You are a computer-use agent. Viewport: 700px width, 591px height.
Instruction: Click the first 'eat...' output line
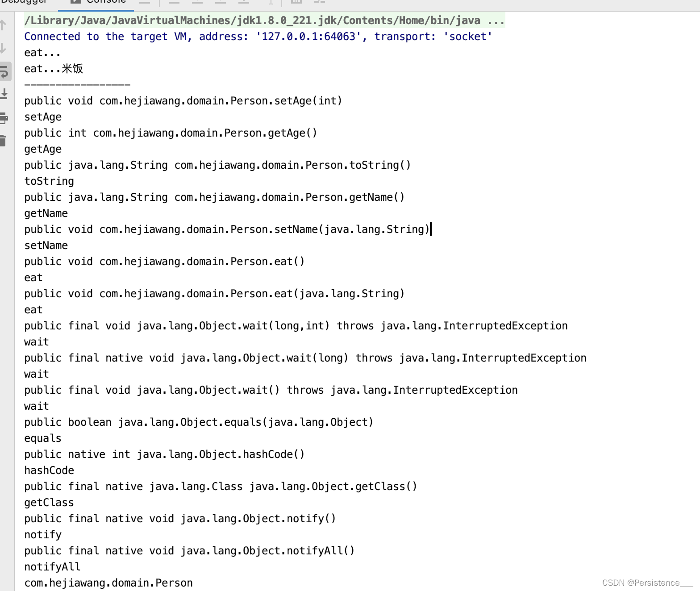42,53
